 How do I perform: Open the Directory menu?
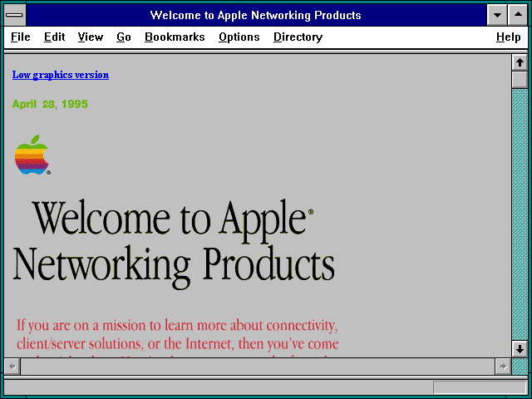coord(298,37)
